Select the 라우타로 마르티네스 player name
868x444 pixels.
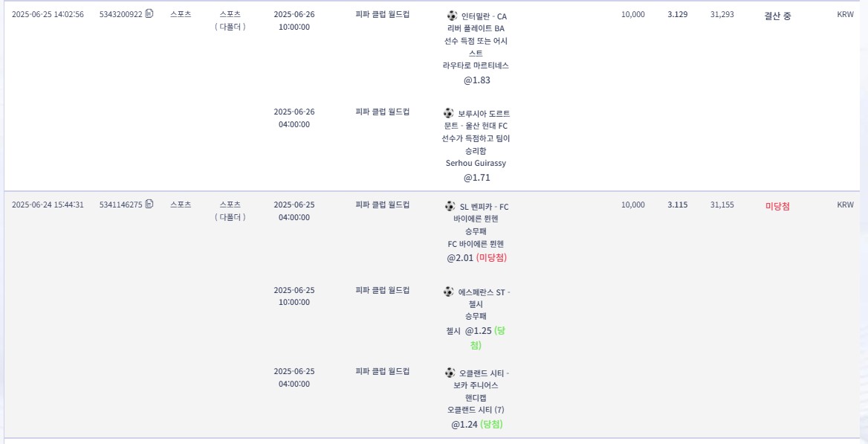point(476,65)
